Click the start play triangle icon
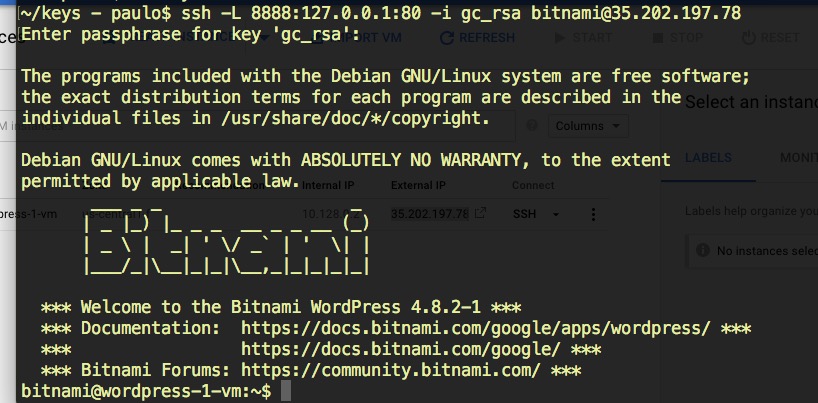This screenshot has height=403, width=818. [560, 38]
